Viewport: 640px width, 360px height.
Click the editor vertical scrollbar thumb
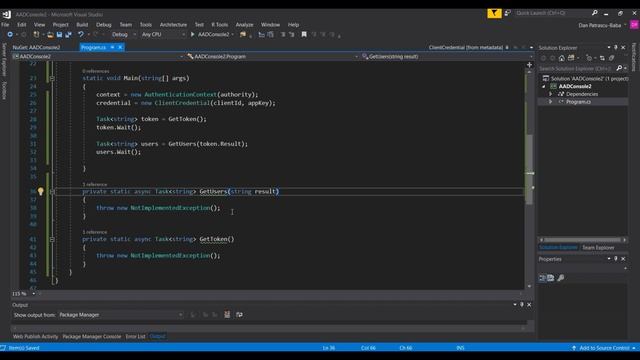[x=529, y=169]
